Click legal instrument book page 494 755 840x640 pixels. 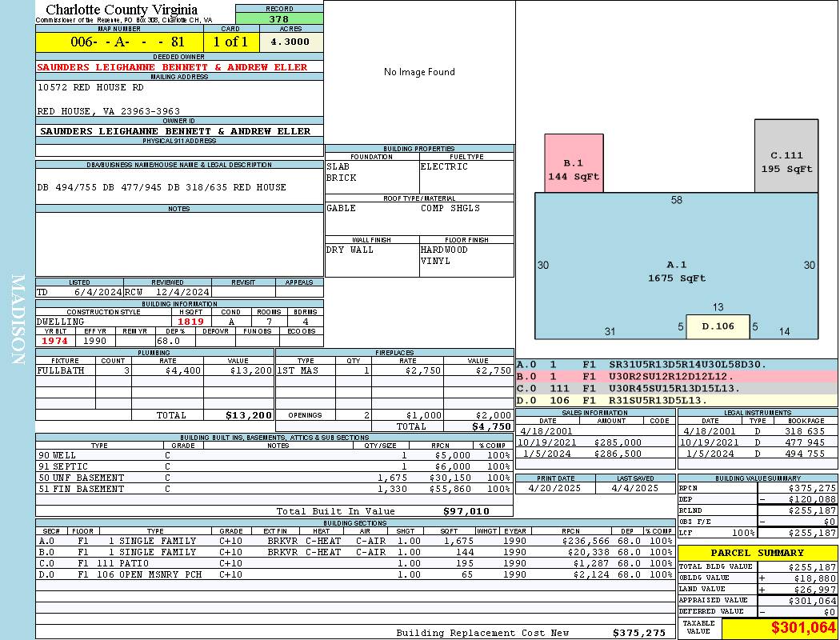pos(805,454)
